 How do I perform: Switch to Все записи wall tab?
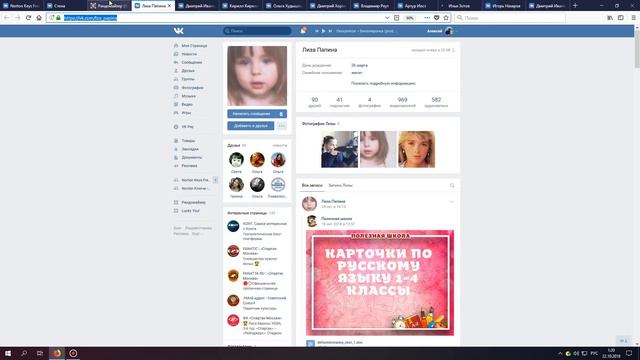pos(312,185)
